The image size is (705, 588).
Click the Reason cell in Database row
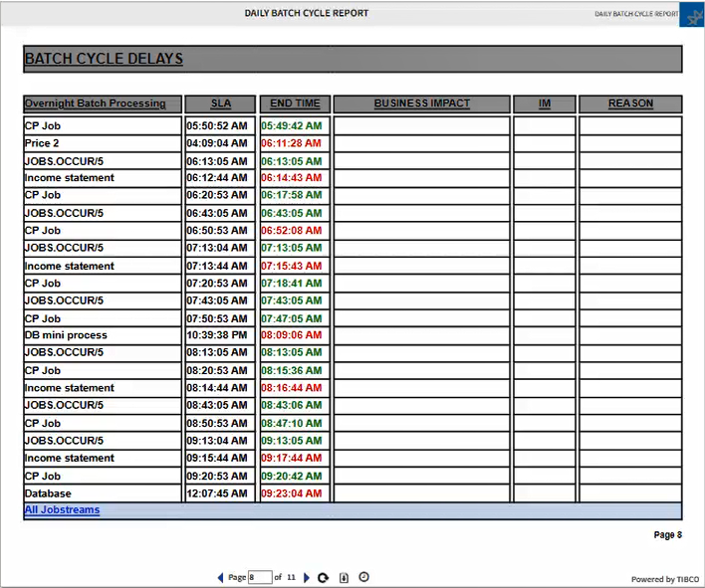tap(630, 493)
